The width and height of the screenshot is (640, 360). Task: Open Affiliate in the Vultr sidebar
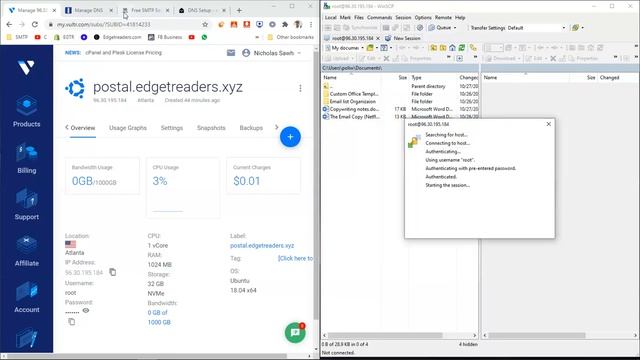click(x=27, y=251)
